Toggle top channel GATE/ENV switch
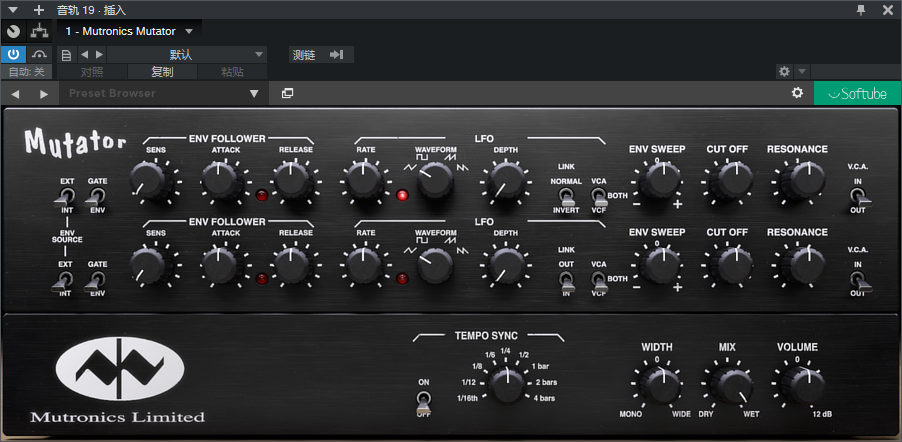Viewport: 902px width, 442px height. coord(96,196)
